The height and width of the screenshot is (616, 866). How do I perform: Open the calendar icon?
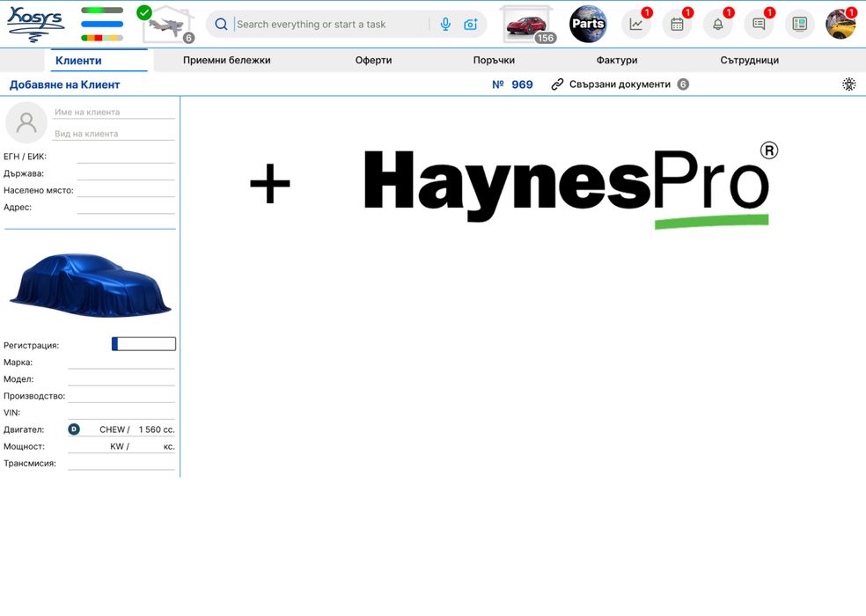click(x=677, y=25)
